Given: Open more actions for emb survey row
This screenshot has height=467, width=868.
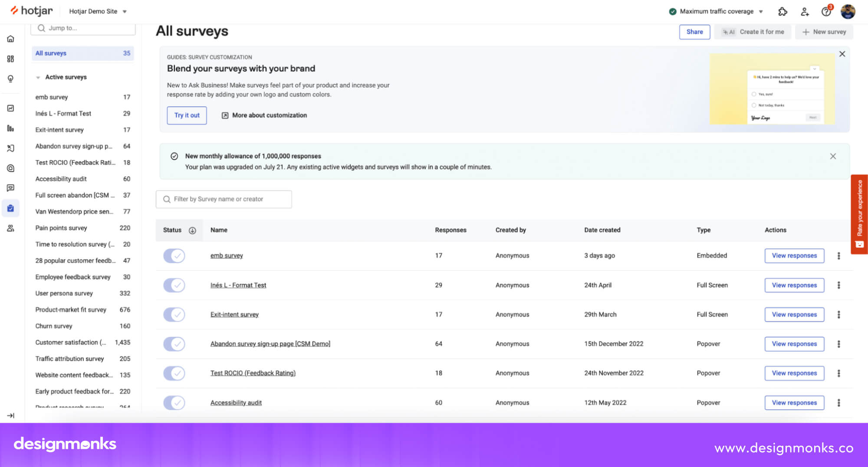Looking at the screenshot, I should (838, 256).
